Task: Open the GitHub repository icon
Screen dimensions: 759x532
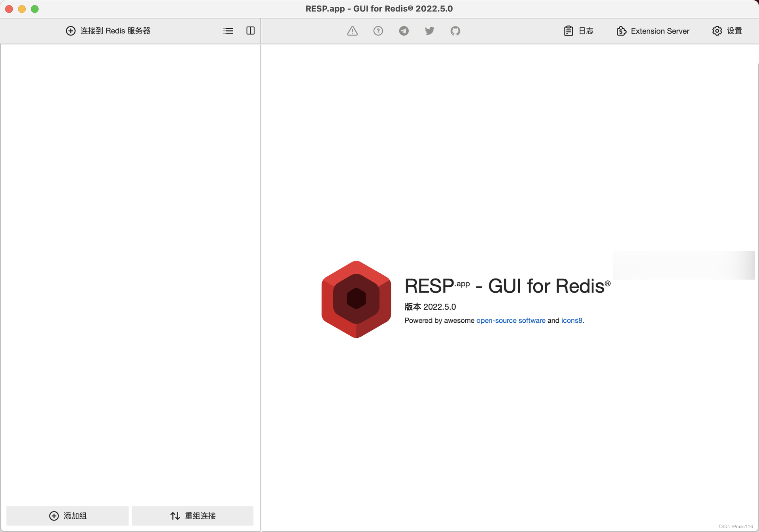Action: [x=455, y=31]
